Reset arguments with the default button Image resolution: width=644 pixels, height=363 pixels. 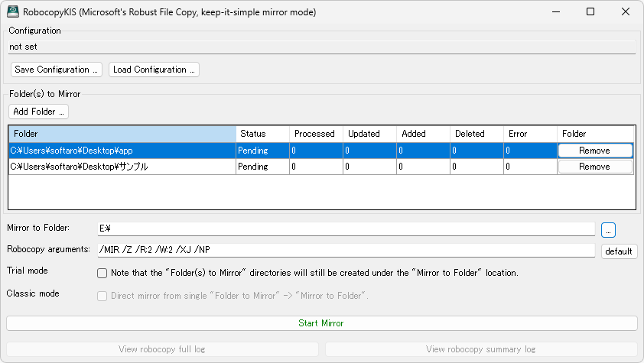(x=618, y=251)
